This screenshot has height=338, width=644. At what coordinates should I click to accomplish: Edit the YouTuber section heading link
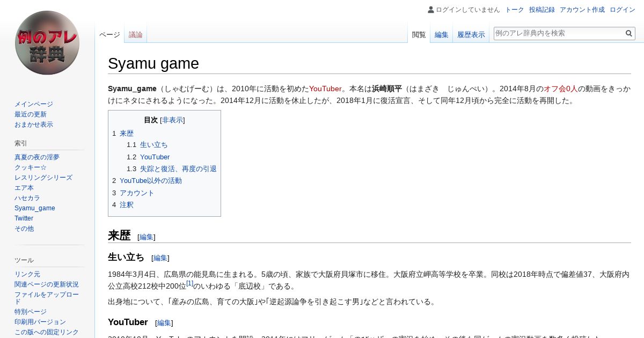[164, 322]
